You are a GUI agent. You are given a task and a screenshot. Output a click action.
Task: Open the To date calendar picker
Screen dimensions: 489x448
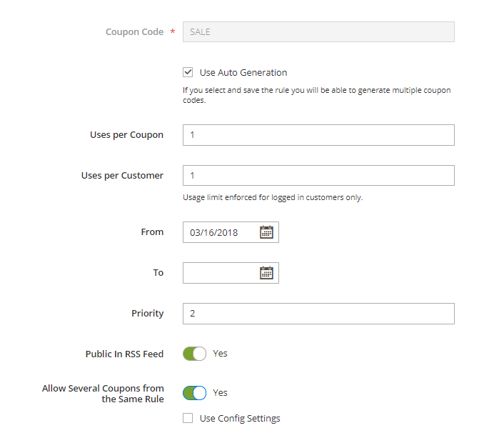[x=266, y=272]
